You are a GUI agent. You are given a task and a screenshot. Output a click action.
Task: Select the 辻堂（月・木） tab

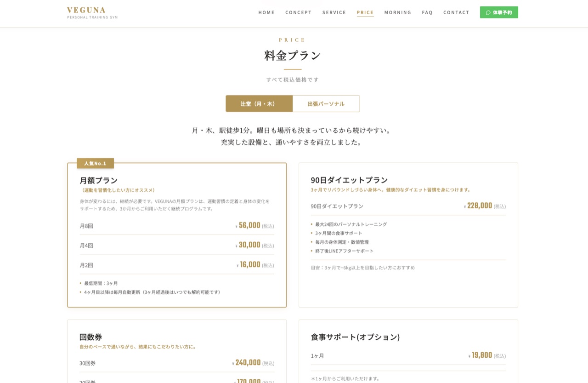click(259, 103)
